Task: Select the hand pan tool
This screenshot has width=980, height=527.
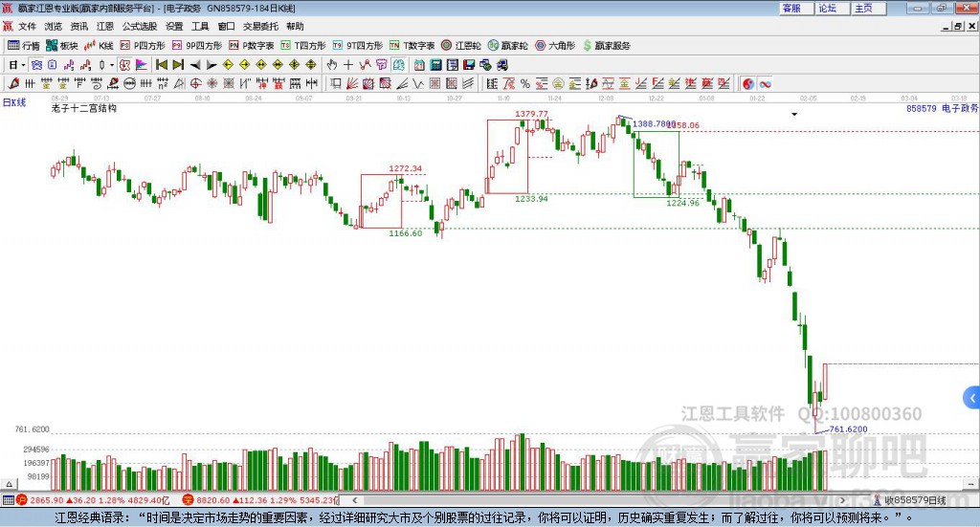Action: [x=332, y=65]
